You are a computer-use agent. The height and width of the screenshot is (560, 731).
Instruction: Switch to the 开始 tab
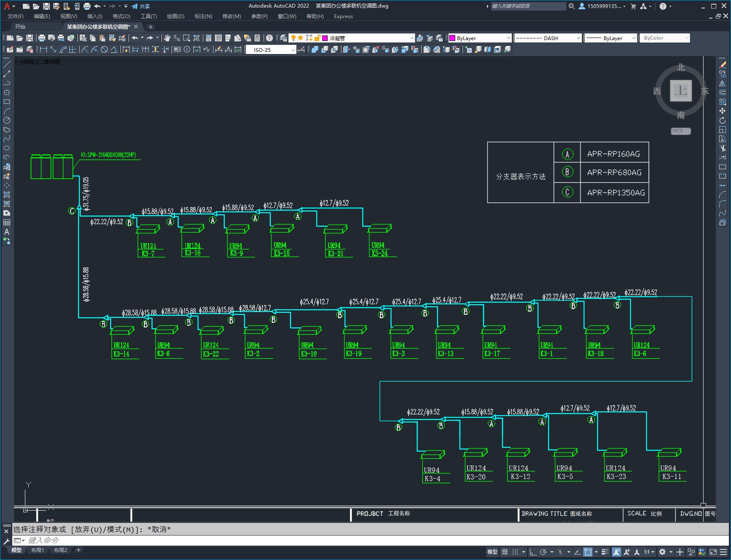pos(20,27)
